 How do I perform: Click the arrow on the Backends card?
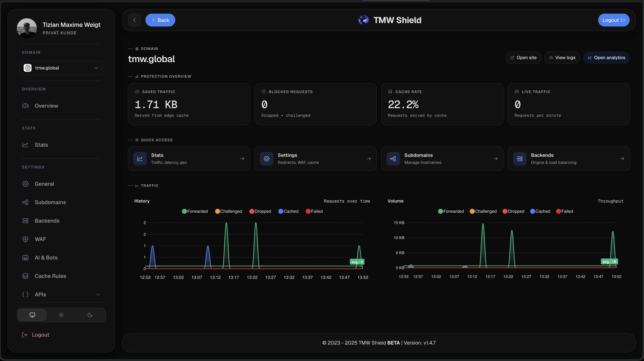point(622,158)
